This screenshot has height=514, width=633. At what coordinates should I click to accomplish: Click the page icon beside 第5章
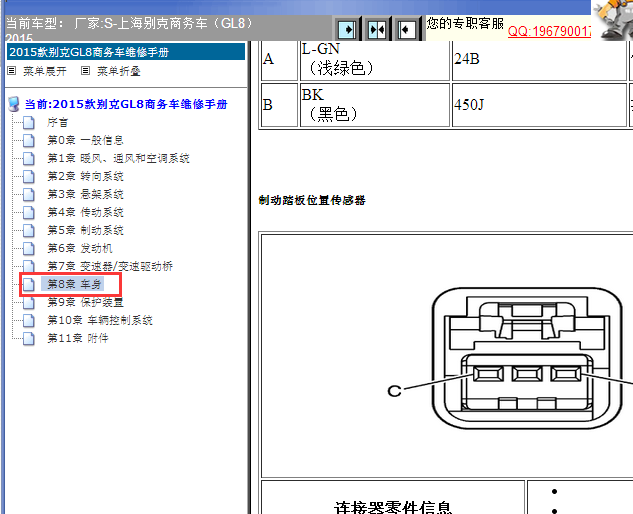(29, 230)
